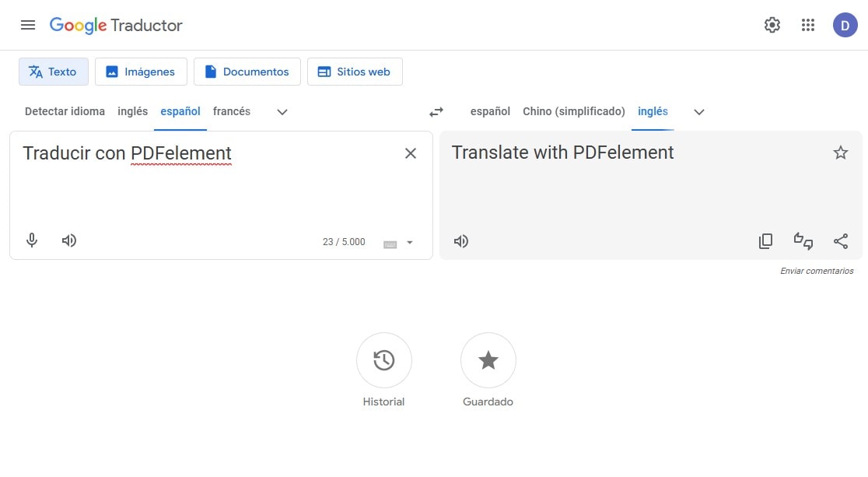
Task: Click the 23 / 5.000 character counter
Action: tap(344, 242)
